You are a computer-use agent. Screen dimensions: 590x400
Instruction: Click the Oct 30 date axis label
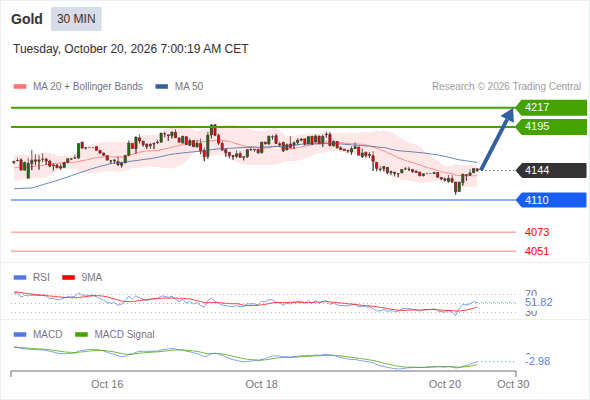513,384
